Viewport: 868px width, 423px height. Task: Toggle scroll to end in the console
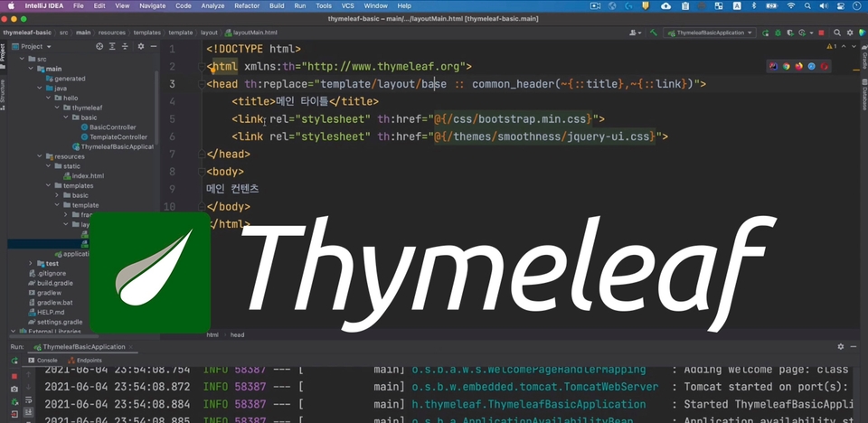[x=28, y=412]
